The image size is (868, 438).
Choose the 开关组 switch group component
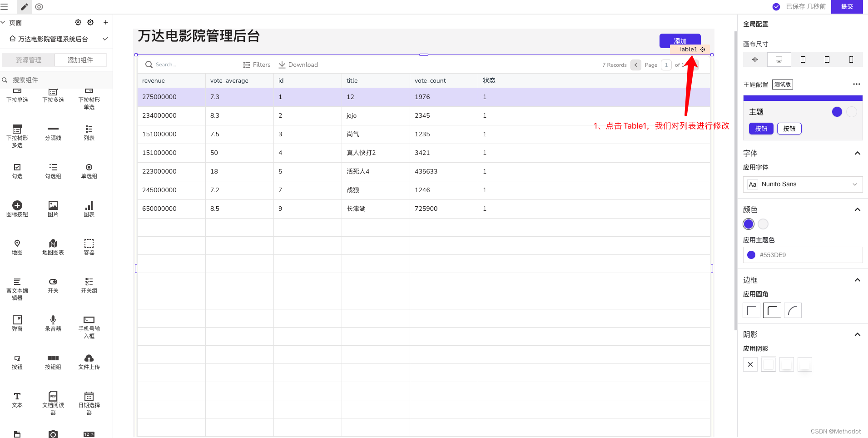pos(89,285)
